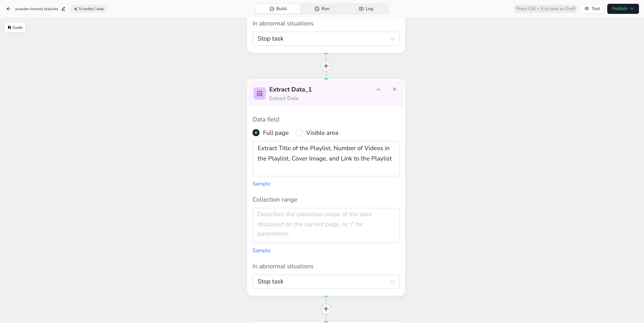Click the Data field description text box
Viewport: 644px width, 323px height.
[326, 159]
